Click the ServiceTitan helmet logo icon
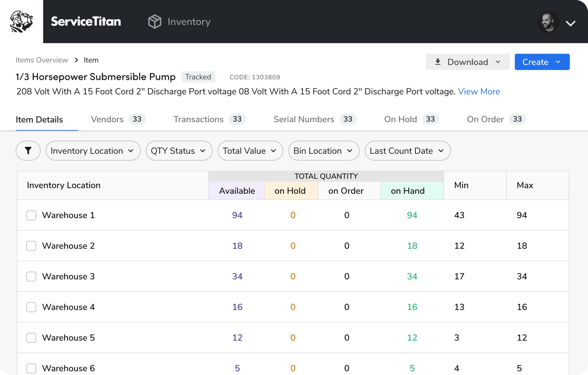588x375 pixels. pos(22,22)
